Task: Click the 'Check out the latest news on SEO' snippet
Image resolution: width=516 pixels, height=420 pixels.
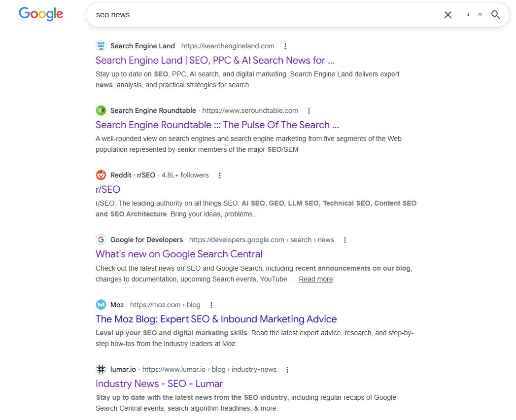Action: point(254,274)
